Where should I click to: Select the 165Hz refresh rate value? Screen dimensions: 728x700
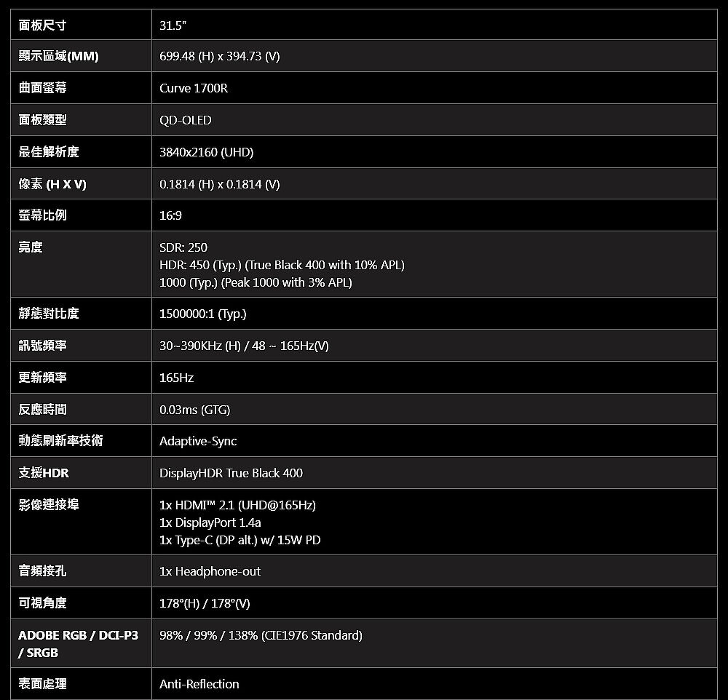click(177, 378)
